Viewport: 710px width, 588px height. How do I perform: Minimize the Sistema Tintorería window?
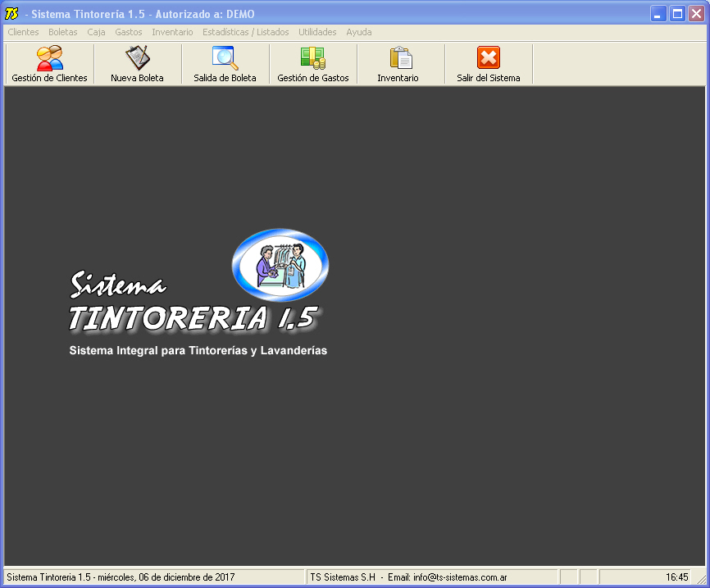[658, 14]
